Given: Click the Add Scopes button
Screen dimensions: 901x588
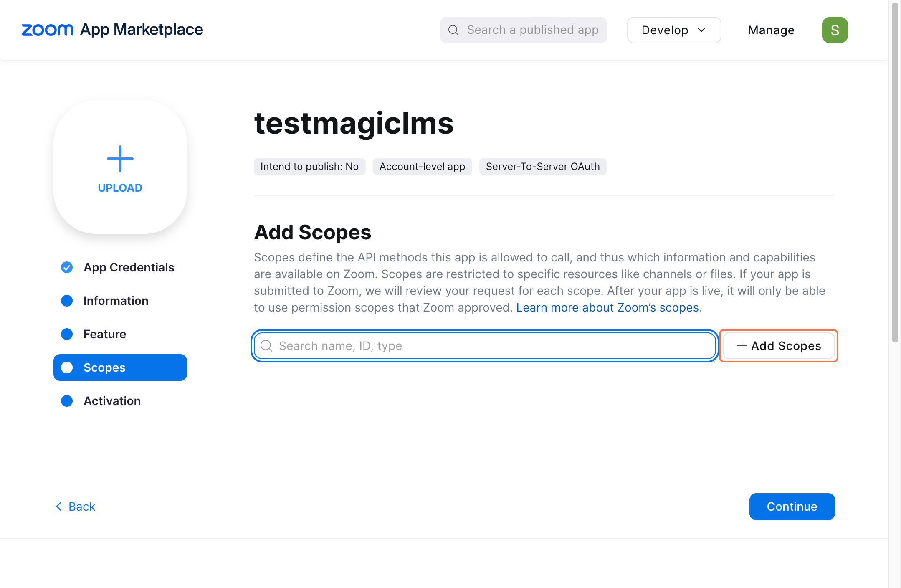Looking at the screenshot, I should 779,346.
